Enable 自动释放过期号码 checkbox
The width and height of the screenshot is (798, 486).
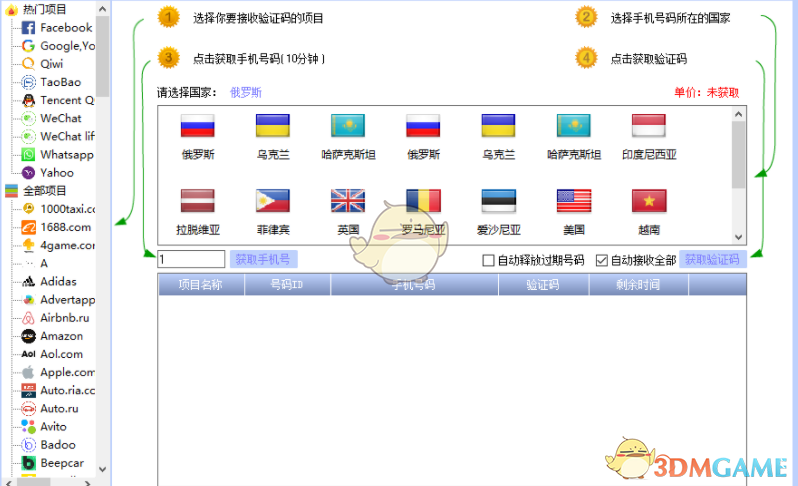[x=488, y=261]
